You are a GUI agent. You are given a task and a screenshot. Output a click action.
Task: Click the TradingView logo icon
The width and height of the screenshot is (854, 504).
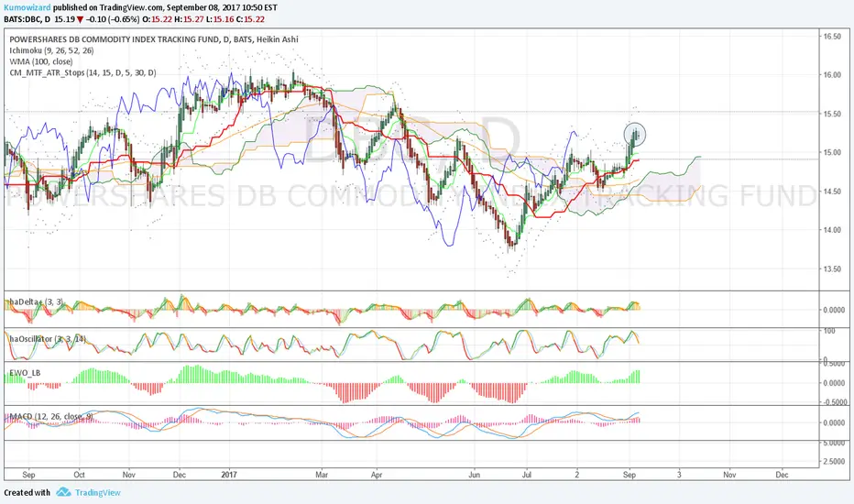[63, 492]
